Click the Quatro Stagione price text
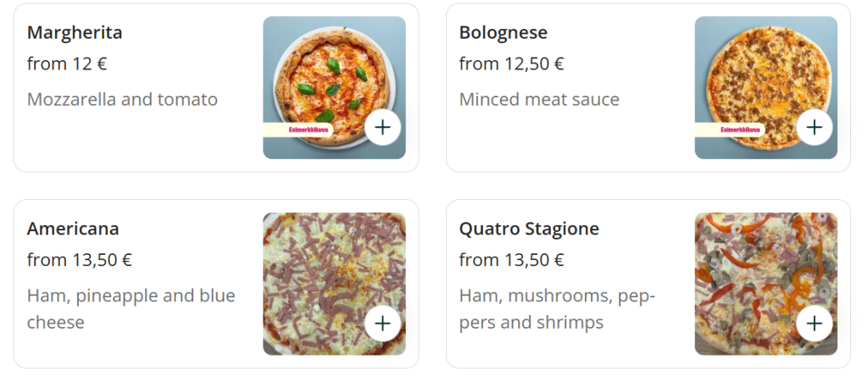 (x=511, y=260)
